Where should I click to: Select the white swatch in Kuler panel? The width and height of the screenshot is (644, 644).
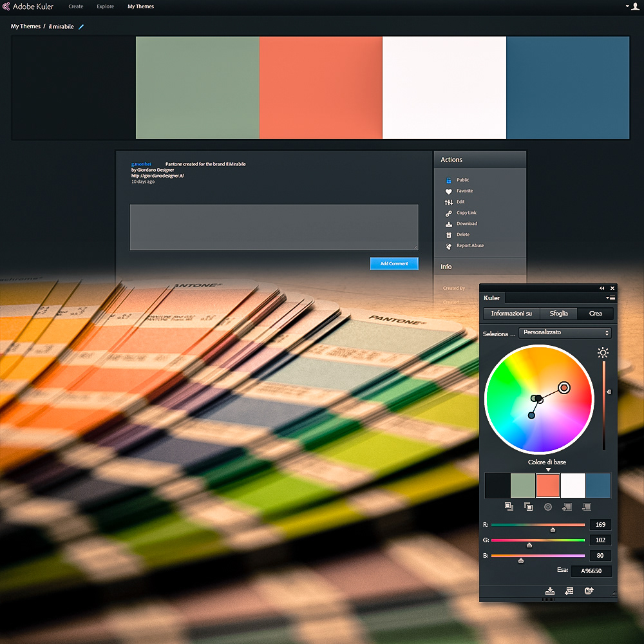click(x=573, y=486)
